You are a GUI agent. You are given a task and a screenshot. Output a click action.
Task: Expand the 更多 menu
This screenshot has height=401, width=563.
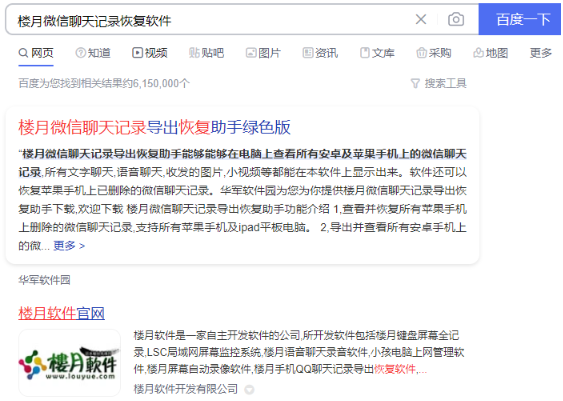(x=541, y=53)
